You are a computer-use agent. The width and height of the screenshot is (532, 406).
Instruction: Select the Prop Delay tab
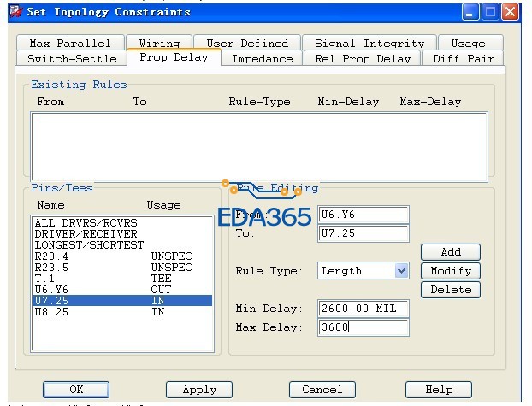coord(174,57)
